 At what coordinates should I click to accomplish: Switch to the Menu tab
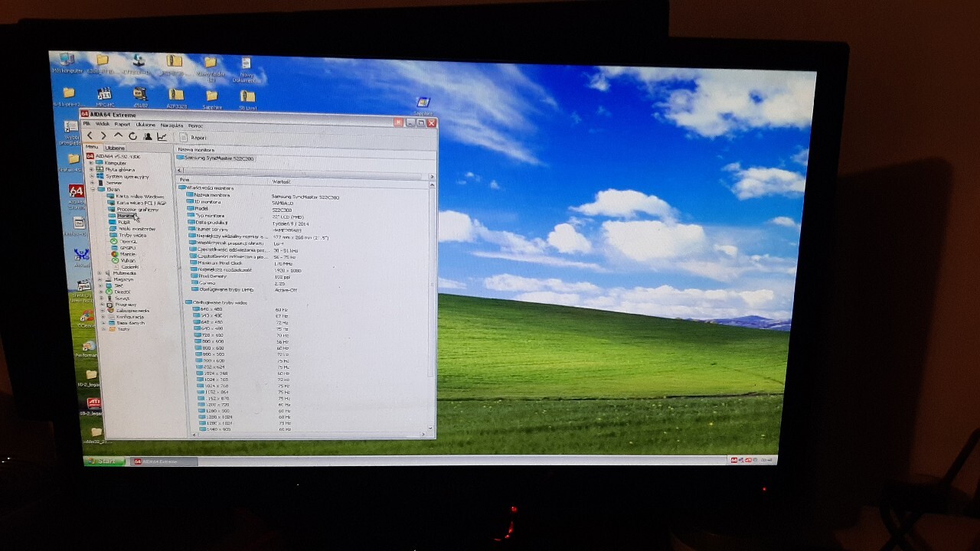pos(92,147)
